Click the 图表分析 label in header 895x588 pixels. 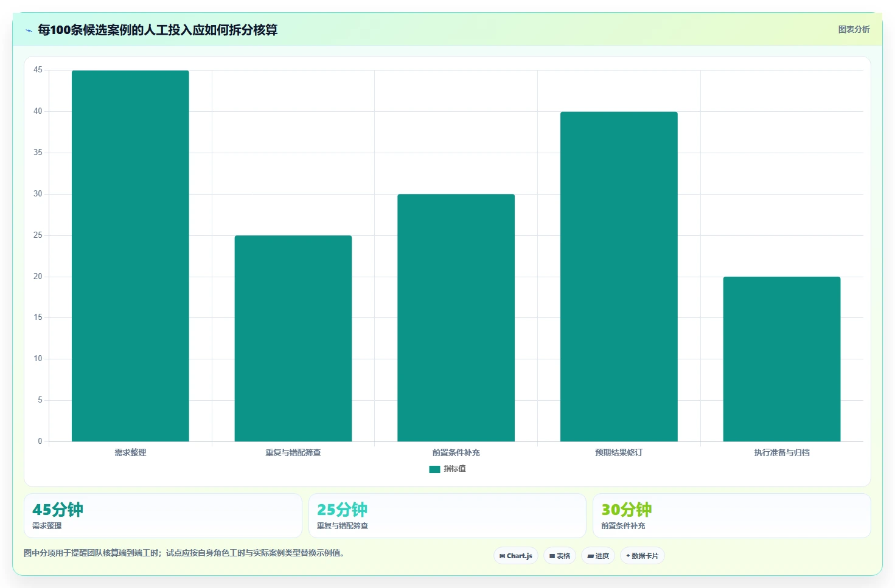point(854,29)
